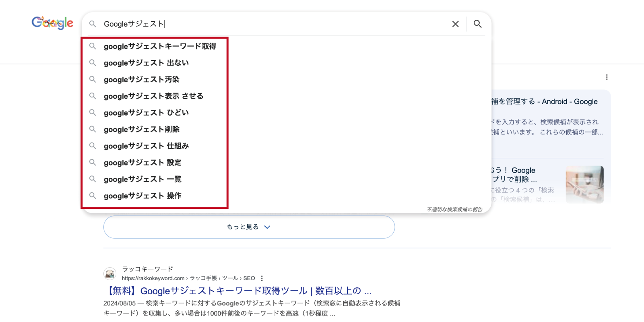This screenshot has height=322, width=644.
Task: Click the blue search magnifier button
Action: tap(477, 24)
